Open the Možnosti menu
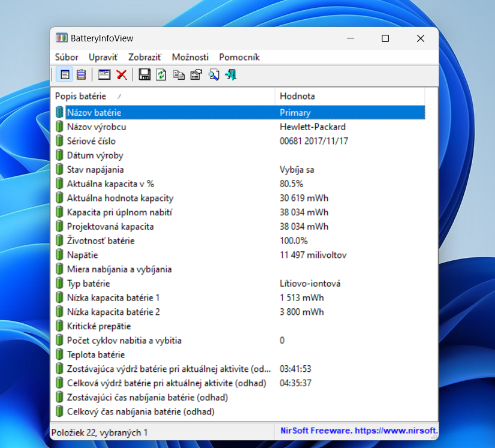This screenshot has width=495, height=448. pyautogui.click(x=190, y=57)
